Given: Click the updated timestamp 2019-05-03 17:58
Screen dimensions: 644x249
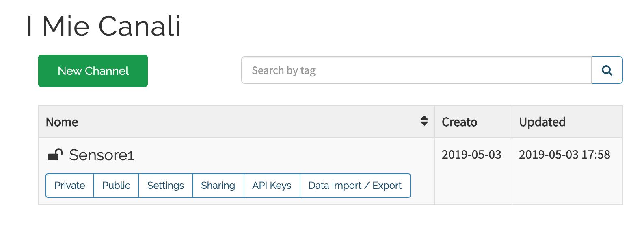Looking at the screenshot, I should coord(564,155).
